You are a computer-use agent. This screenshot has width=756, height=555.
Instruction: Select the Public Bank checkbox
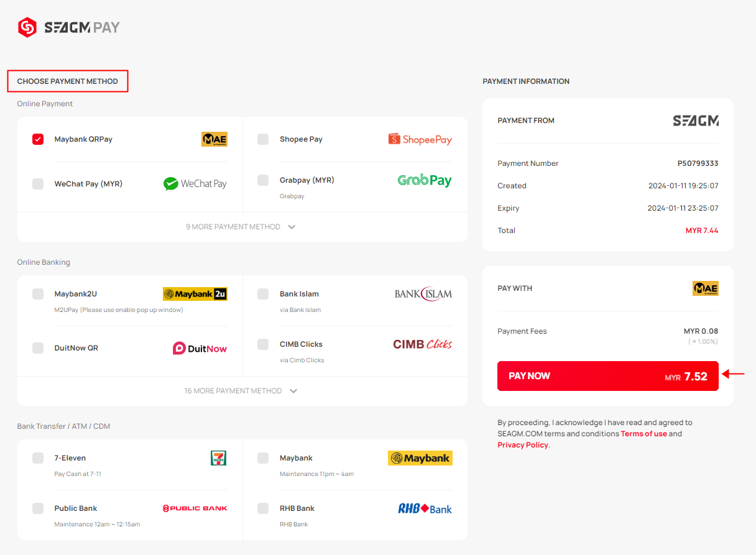pos(38,508)
